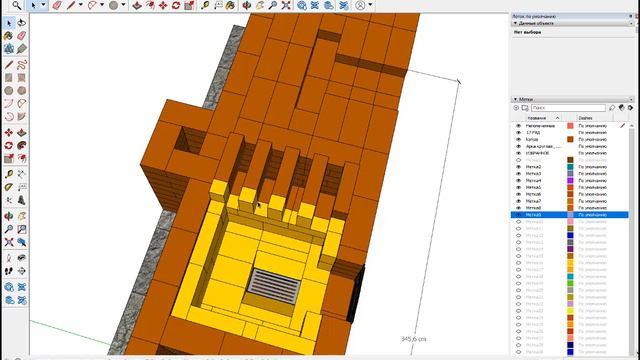Select the highlighted Метка9 row
The image size is (640, 360).
[x=569, y=215]
